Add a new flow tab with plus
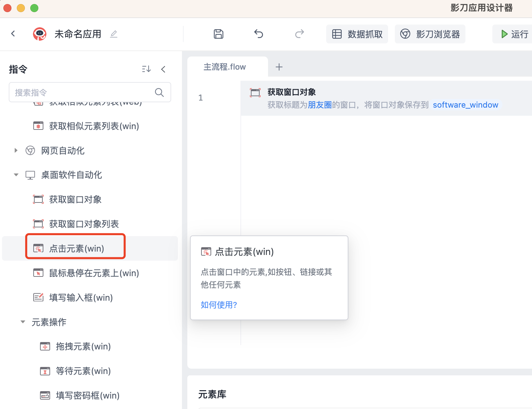 pyautogui.click(x=279, y=67)
